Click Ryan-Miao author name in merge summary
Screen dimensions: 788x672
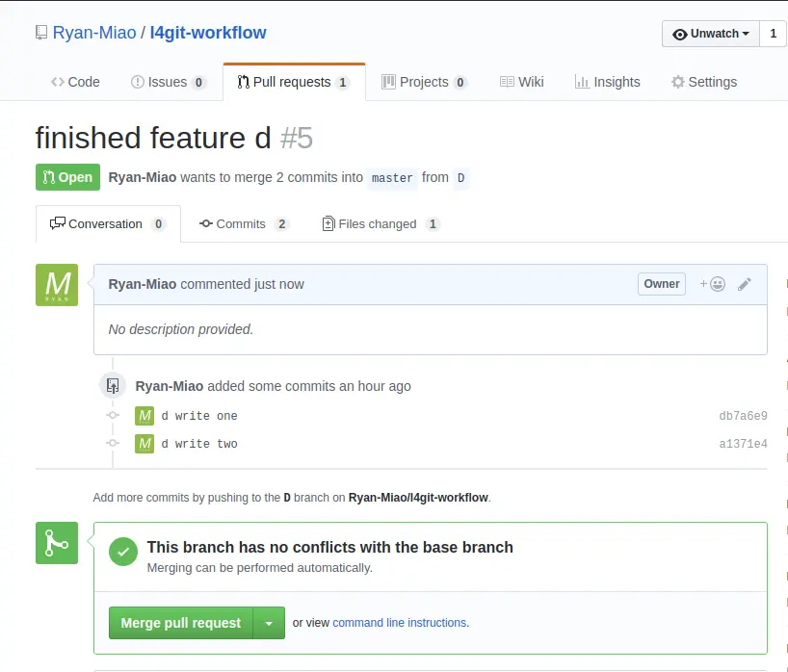tap(143, 177)
